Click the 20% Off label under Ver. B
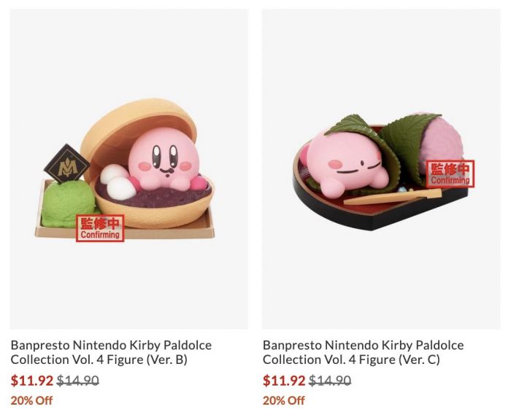The width and height of the screenshot is (511, 420). [x=31, y=400]
